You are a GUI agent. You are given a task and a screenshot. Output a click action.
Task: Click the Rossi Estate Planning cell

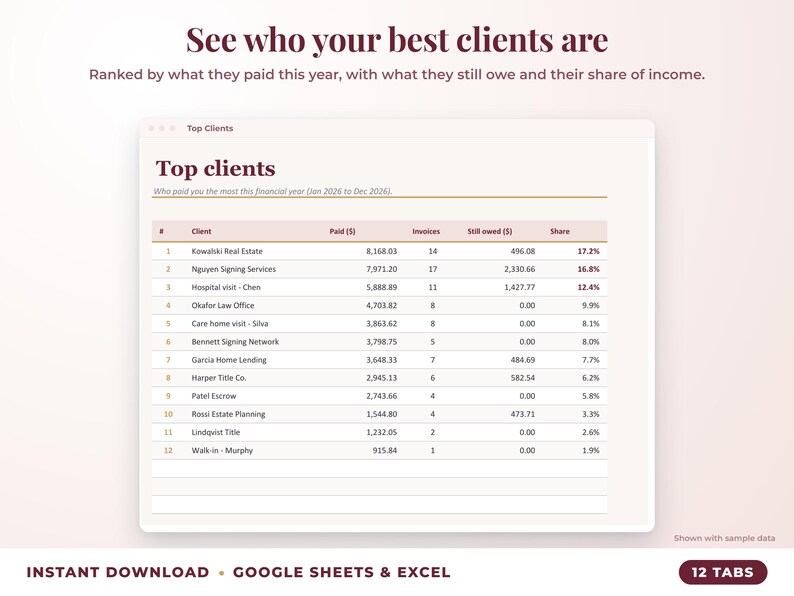tap(228, 414)
